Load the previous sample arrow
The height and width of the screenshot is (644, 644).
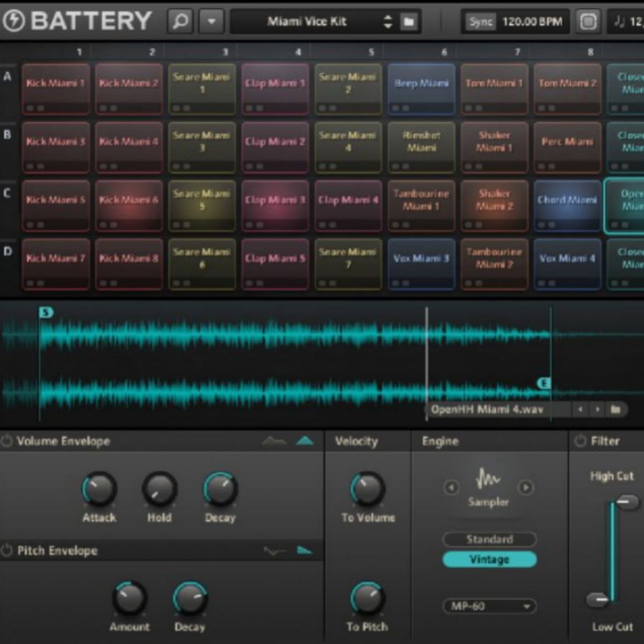[580, 410]
